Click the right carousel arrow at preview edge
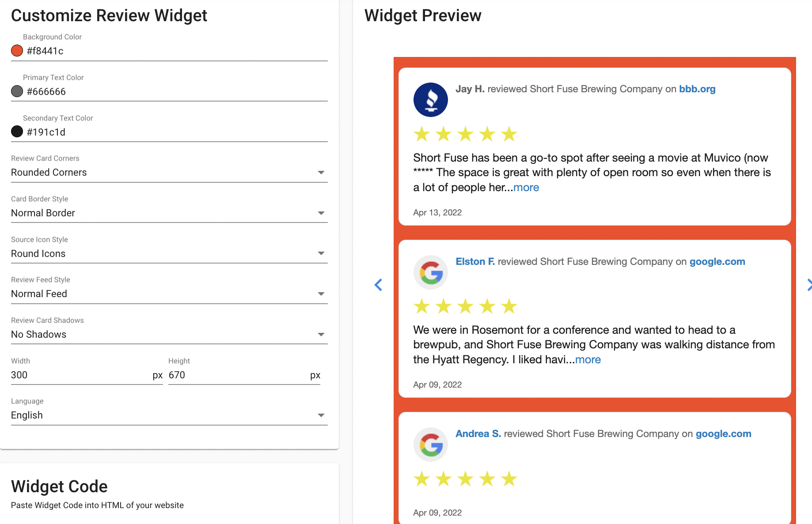 pyautogui.click(x=809, y=285)
